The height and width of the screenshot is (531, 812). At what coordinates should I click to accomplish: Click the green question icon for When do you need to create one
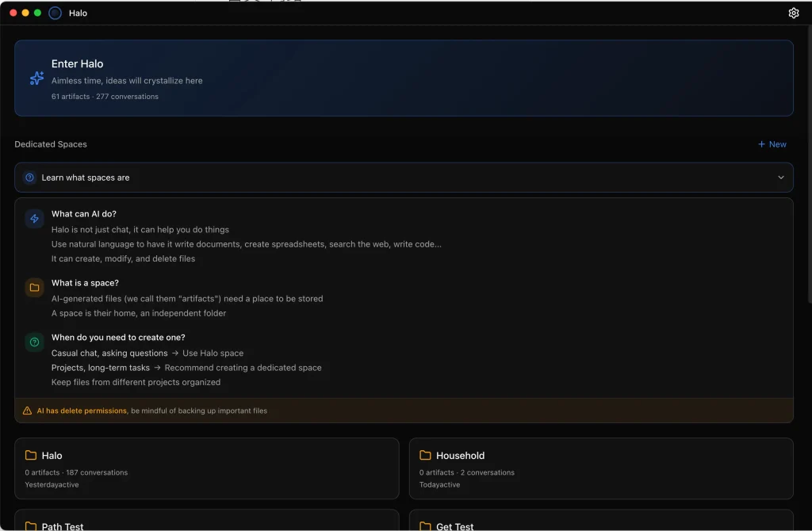34,342
